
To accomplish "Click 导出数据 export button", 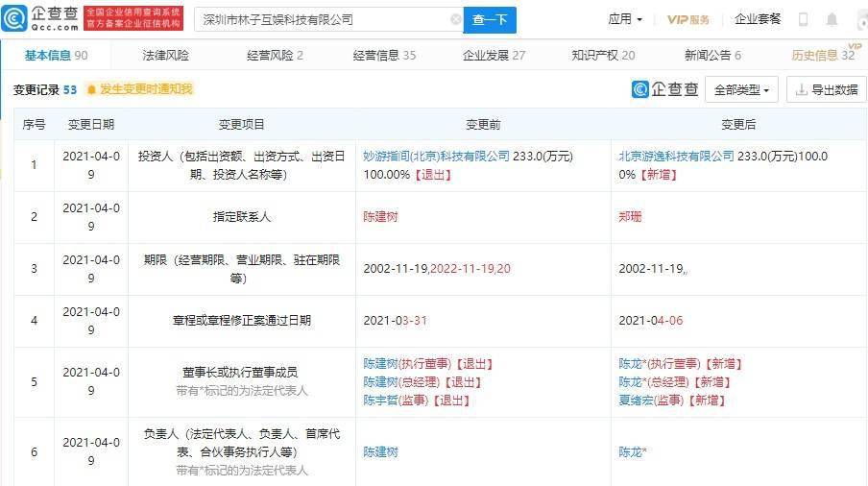I will 827,89.
